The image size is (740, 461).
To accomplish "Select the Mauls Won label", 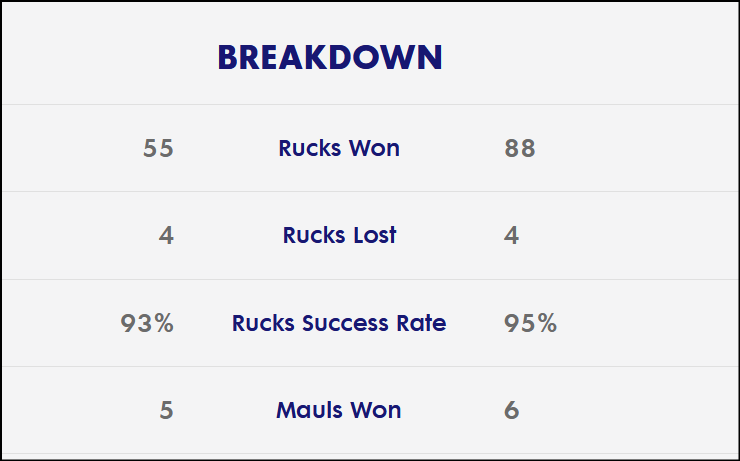I will 338,410.
